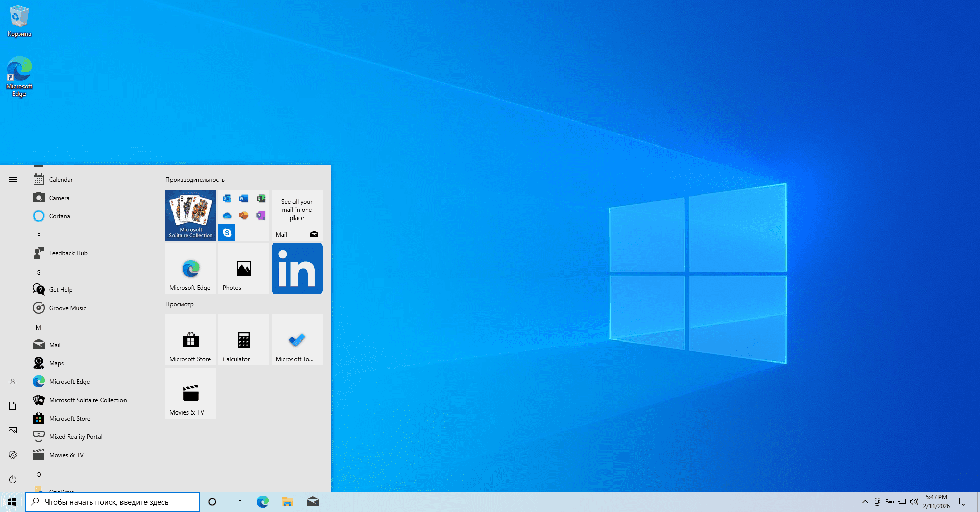The width and height of the screenshot is (980, 512).
Task: Open the Mail live tile
Action: coord(297,215)
